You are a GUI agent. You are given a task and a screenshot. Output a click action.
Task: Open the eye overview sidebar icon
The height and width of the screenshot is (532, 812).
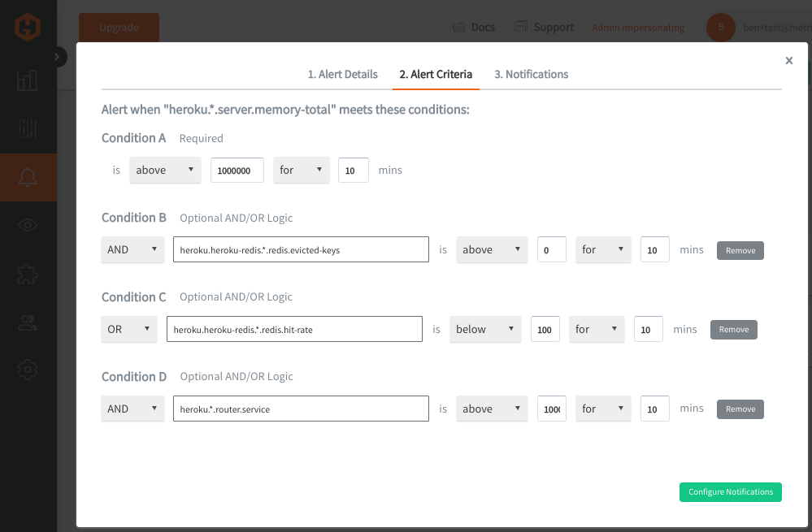pos(28,225)
